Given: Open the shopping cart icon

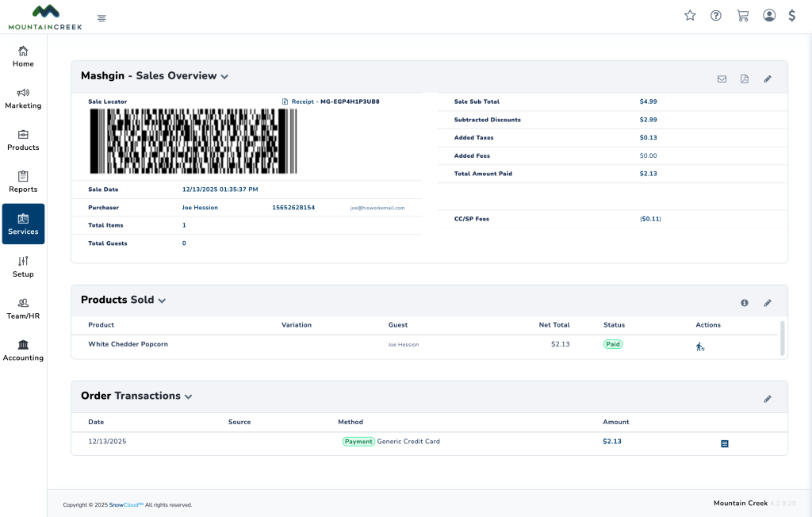Looking at the screenshot, I should (742, 15).
